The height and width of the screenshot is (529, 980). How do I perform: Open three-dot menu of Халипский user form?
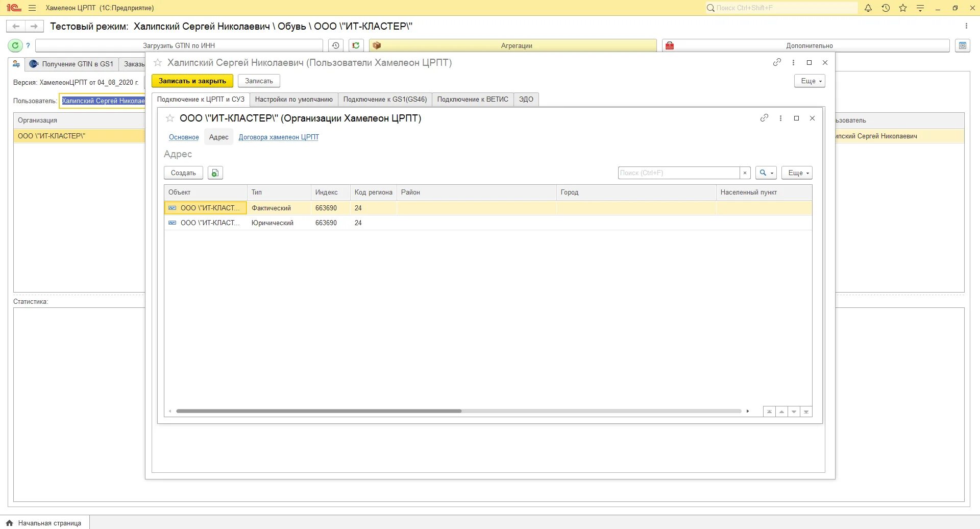[793, 62]
